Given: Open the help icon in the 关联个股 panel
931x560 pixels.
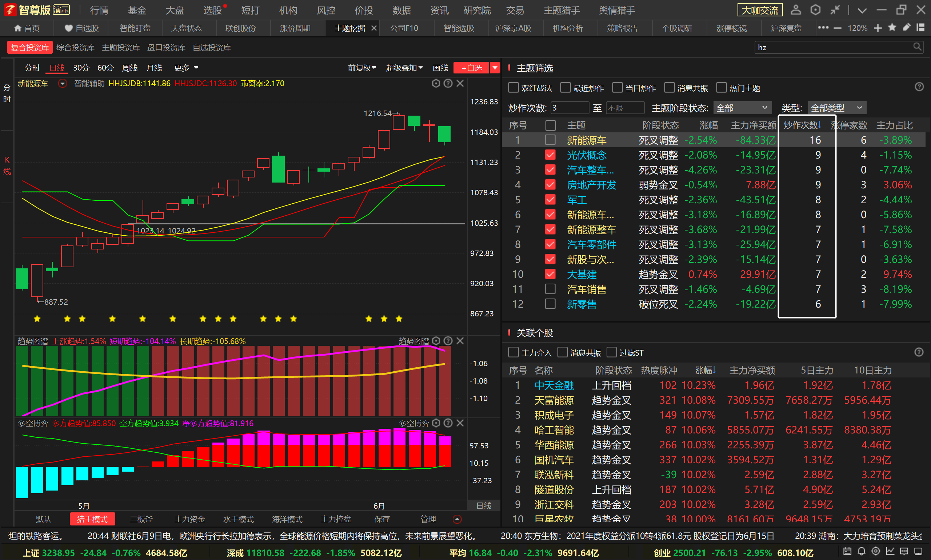Looking at the screenshot, I should click(x=919, y=352).
